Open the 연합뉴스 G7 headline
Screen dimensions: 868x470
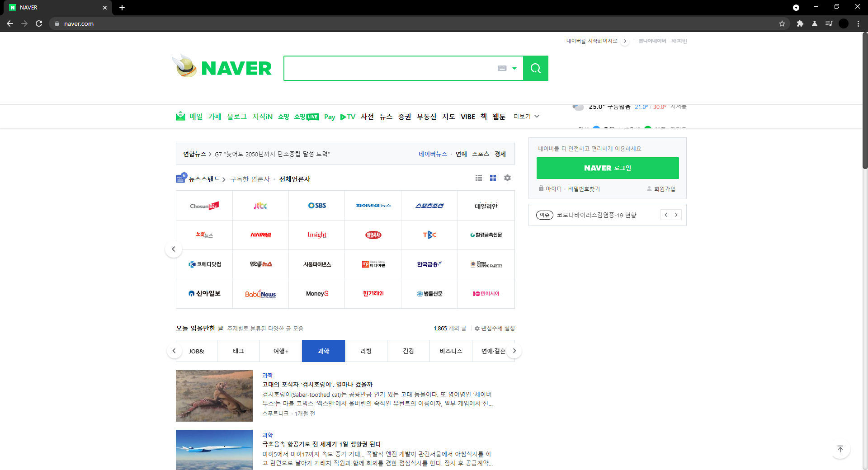272,154
